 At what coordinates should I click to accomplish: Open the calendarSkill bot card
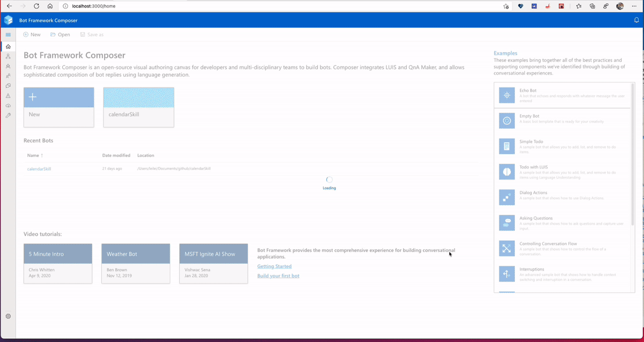click(x=138, y=107)
